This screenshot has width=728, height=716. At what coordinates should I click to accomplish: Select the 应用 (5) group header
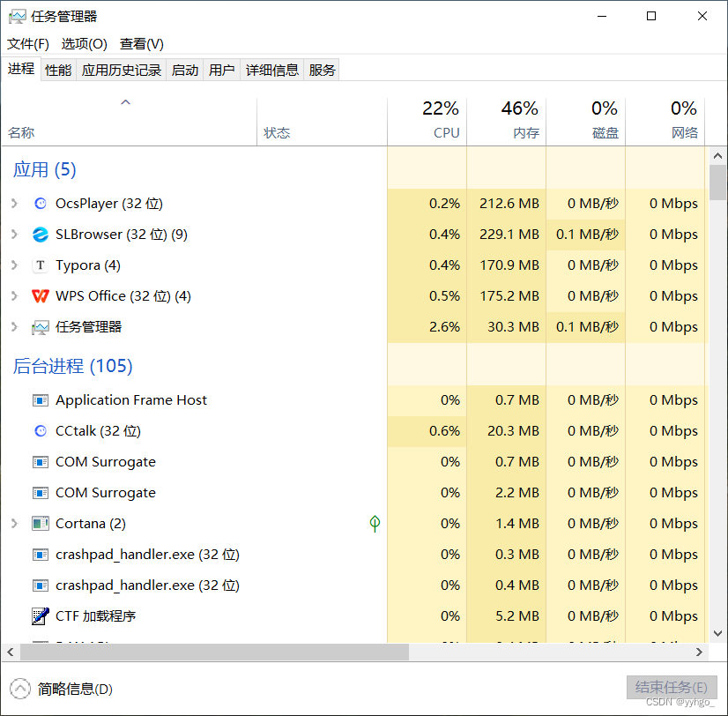coord(45,169)
